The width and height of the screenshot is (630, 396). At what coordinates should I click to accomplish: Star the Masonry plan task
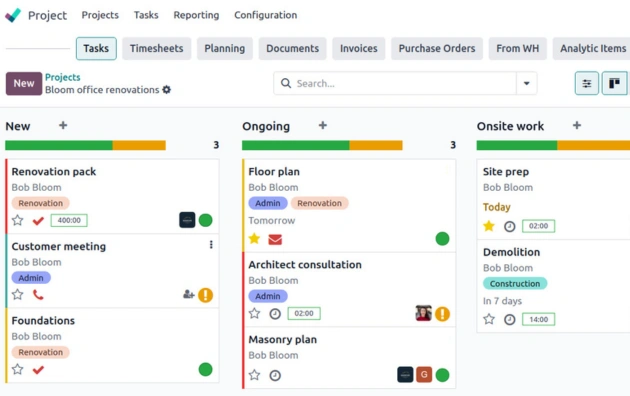coord(254,375)
